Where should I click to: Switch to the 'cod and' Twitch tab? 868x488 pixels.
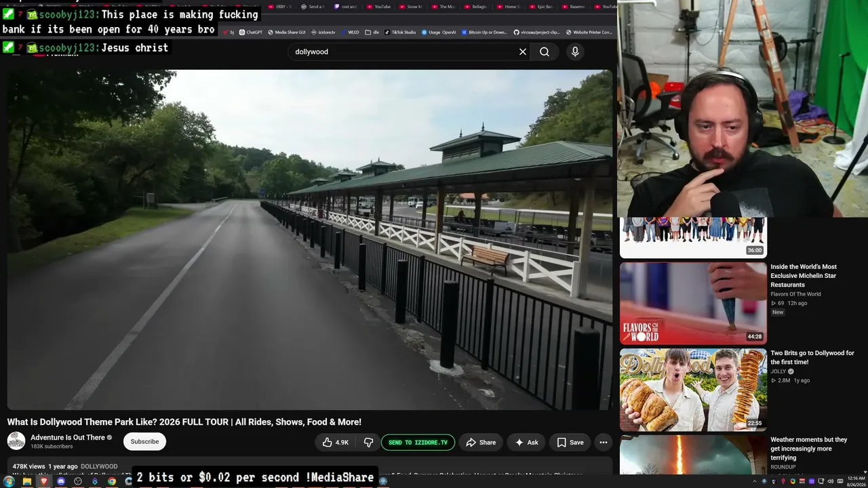coord(346,7)
